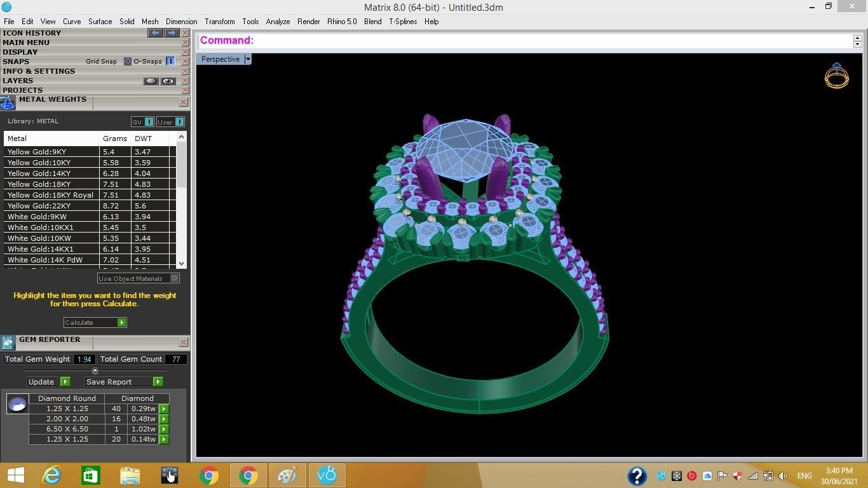
Task: Click the Icon History forward arrow
Action: pos(172,33)
